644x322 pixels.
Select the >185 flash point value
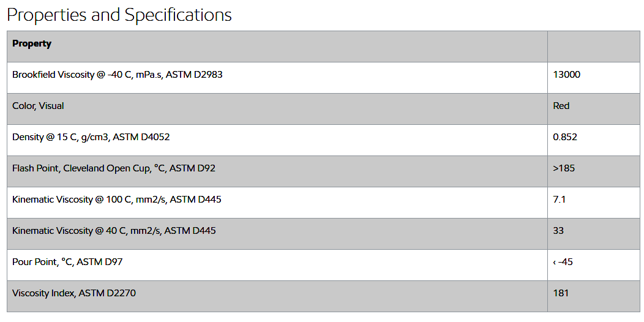click(563, 168)
